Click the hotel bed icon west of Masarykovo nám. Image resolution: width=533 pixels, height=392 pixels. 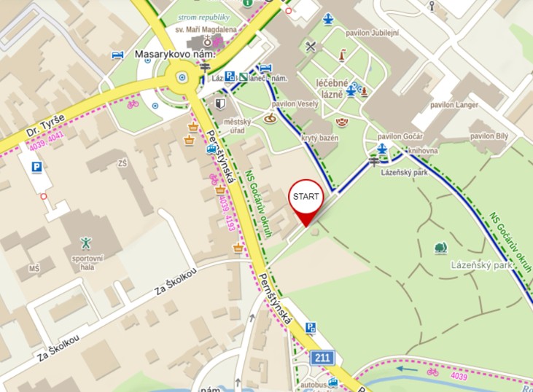coord(117,55)
